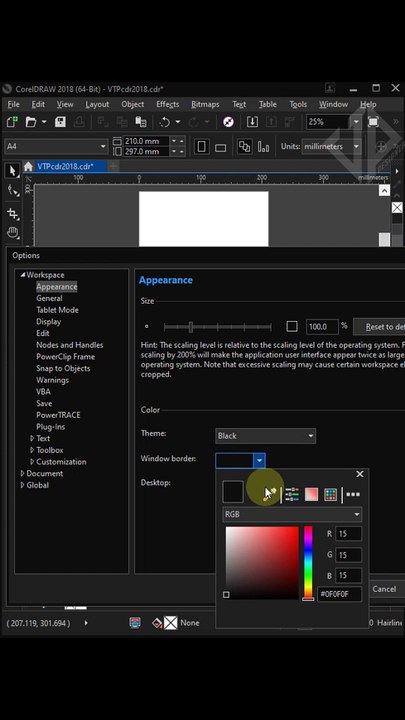This screenshot has width=405, height=720.
Task: Open the Bitmaps menu
Action: click(205, 104)
